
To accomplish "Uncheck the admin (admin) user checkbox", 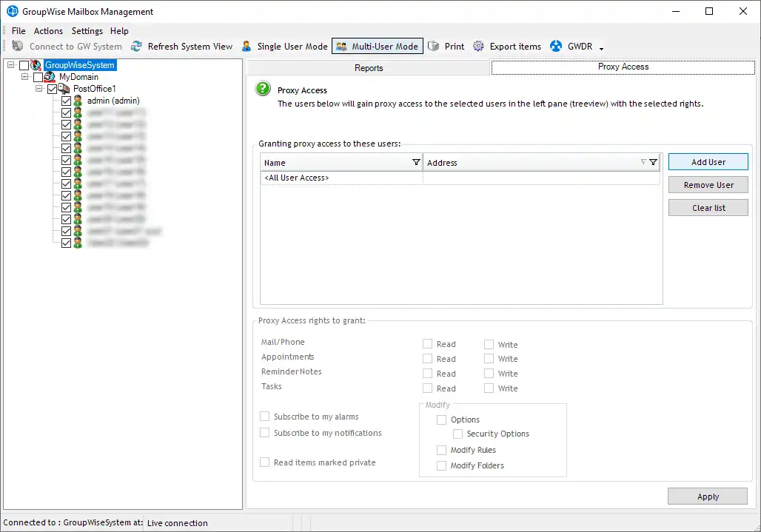I will tap(67, 101).
